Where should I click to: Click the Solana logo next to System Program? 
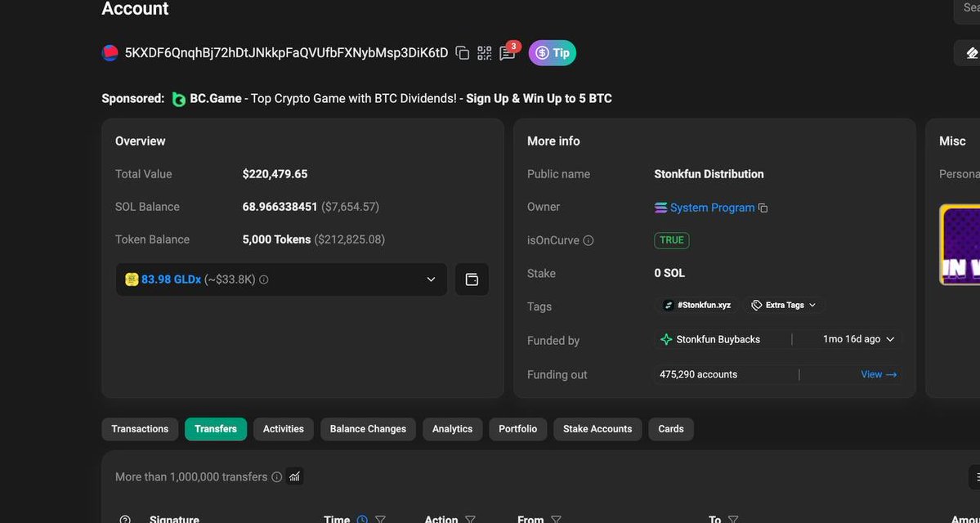[x=660, y=208]
